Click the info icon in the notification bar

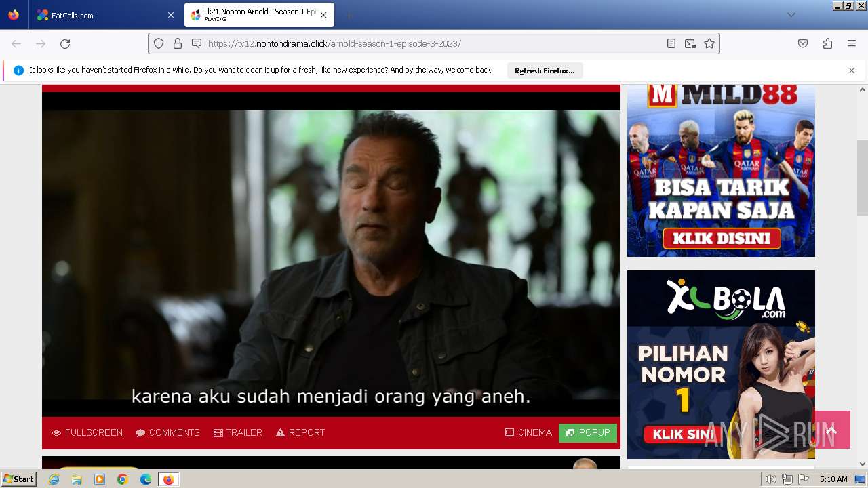click(x=18, y=70)
